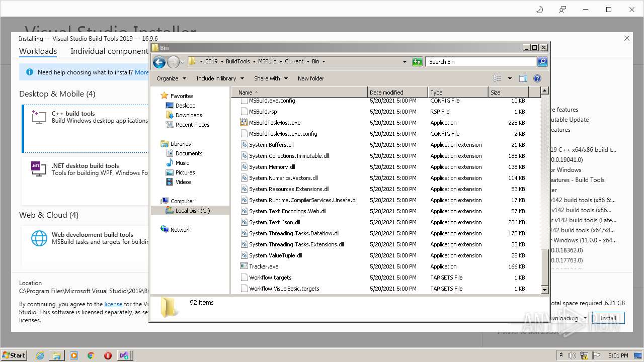This screenshot has width=644, height=362.
Task: Sort by Date modified column header
Action: (x=397, y=93)
